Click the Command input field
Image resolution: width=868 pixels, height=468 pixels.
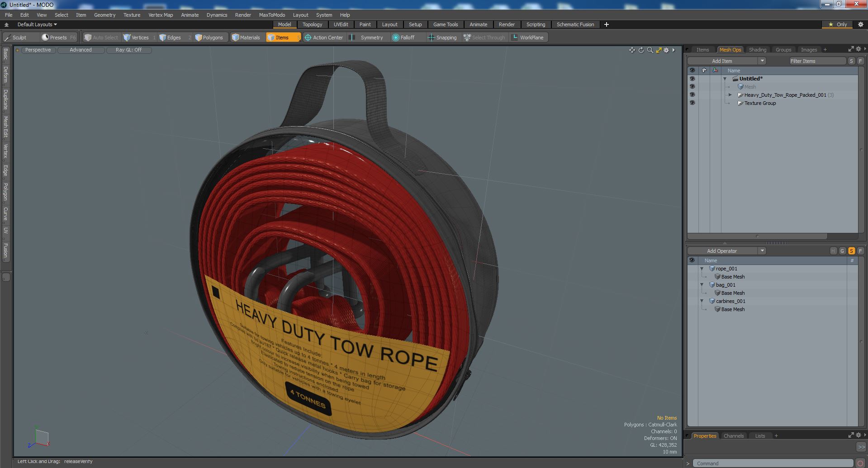tap(773, 463)
